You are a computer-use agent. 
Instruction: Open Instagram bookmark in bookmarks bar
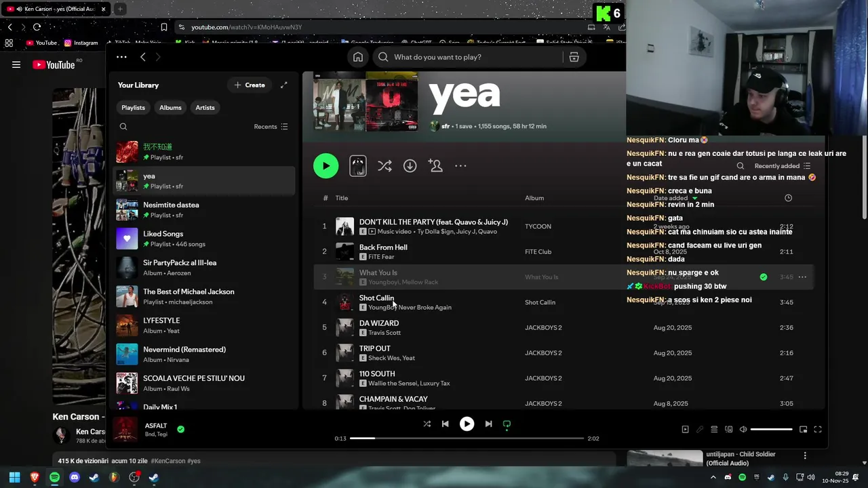(81, 43)
